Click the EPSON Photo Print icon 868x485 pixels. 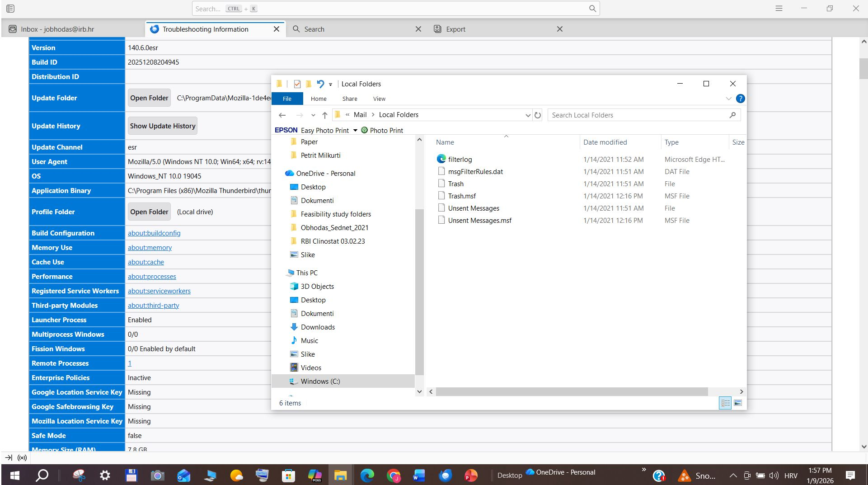[365, 130]
